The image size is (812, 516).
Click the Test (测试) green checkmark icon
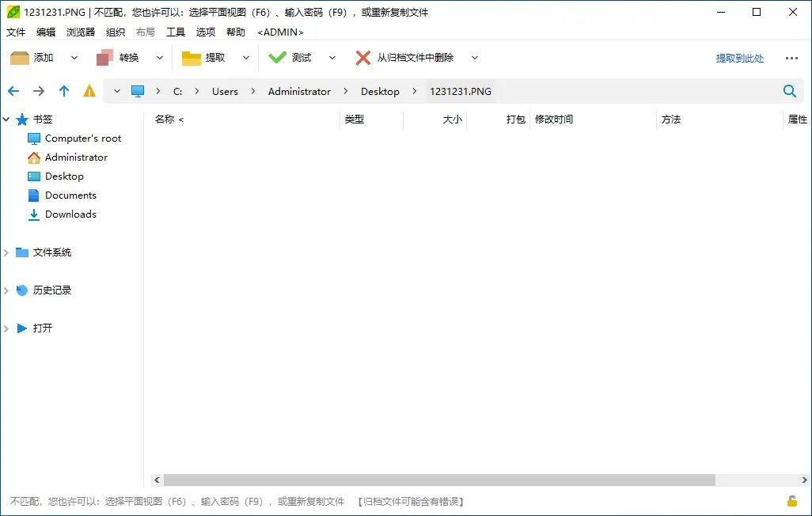tap(277, 58)
